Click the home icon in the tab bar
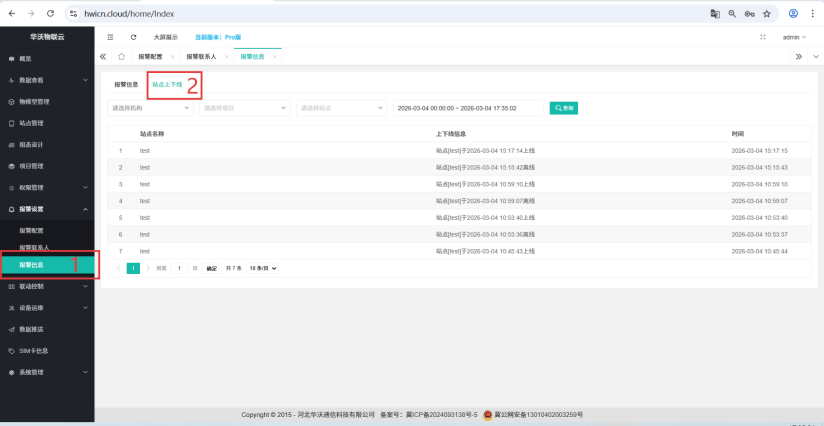The height and width of the screenshot is (426, 824). [x=121, y=57]
